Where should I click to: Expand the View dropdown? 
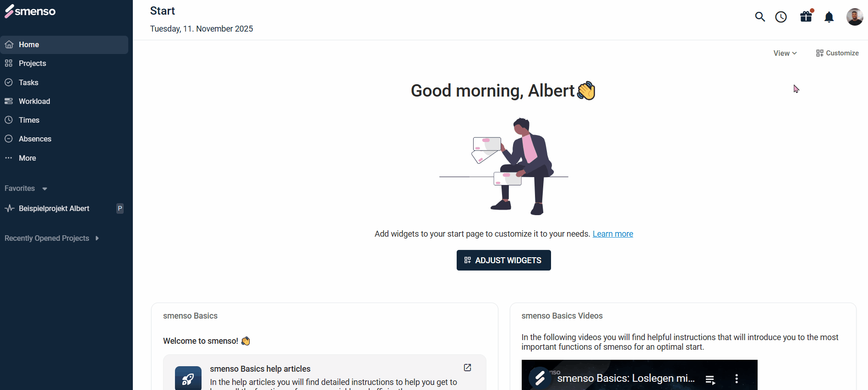(785, 53)
